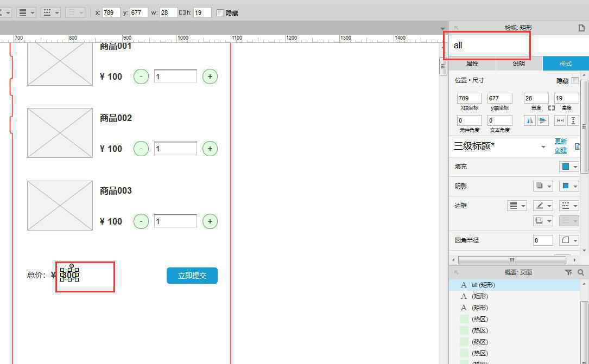The image size is (589, 364).
Task: Check the 隐藏 checkbox in top toolbar
Action: 220,13
